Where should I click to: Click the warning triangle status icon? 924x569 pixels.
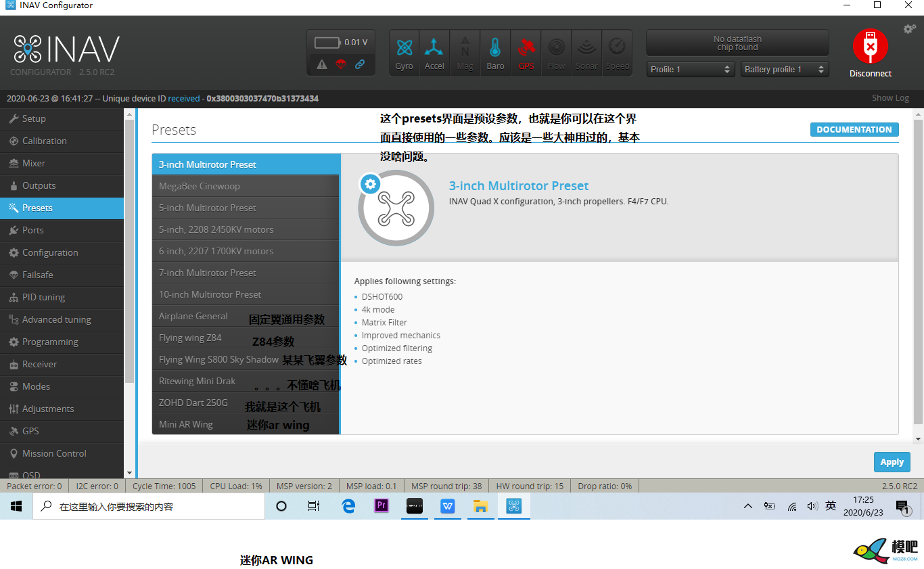coord(322,65)
